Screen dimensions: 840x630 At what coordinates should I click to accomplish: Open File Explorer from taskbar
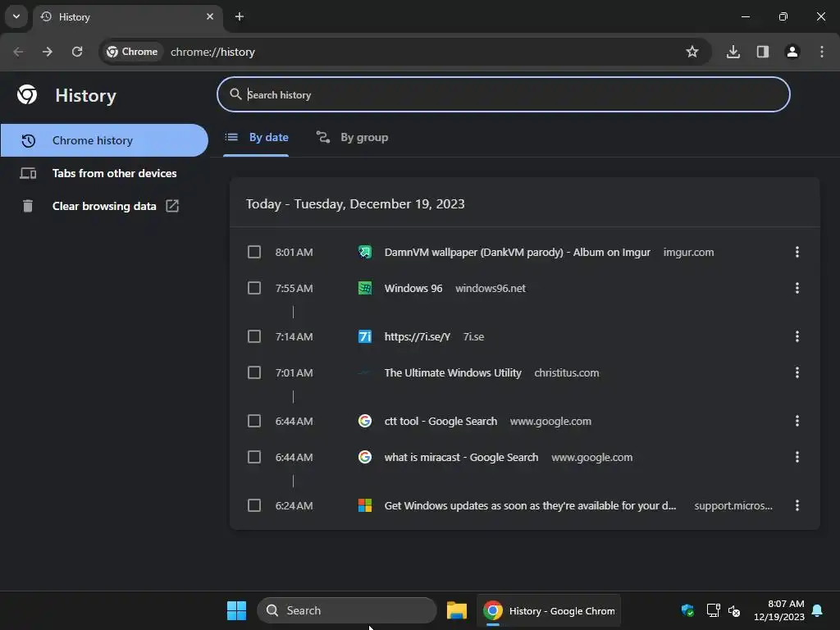coord(457,610)
